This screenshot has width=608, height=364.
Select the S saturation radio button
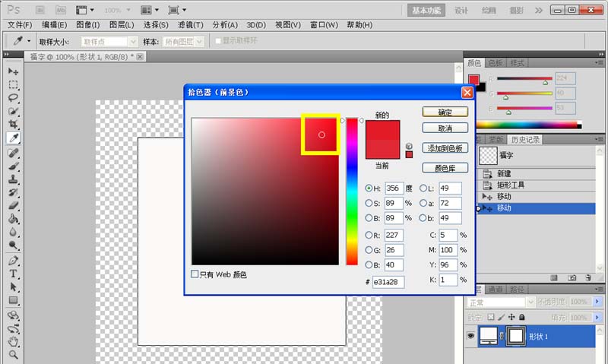[x=369, y=203]
